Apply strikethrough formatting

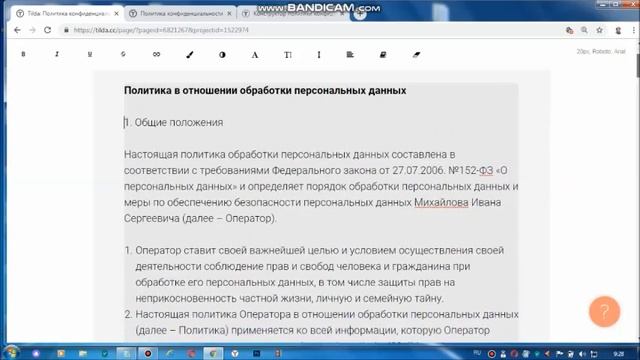123,54
